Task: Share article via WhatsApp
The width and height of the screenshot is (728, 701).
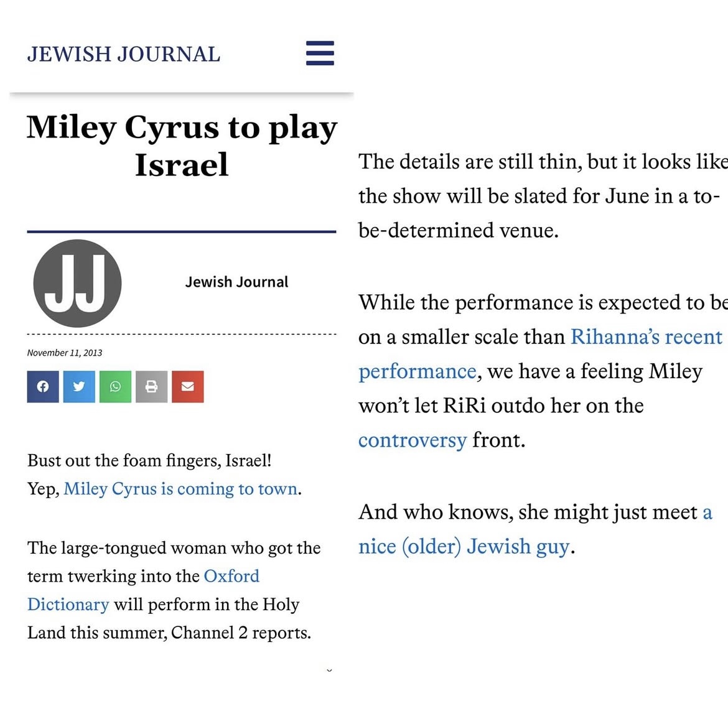Action: tap(115, 386)
